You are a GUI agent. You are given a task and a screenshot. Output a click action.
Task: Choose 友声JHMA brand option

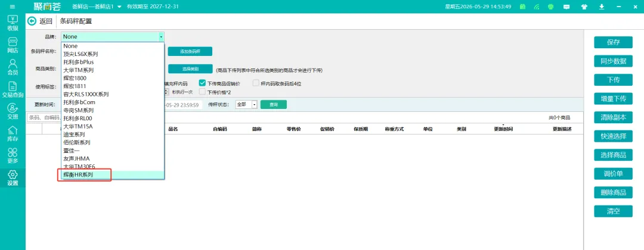click(x=113, y=158)
